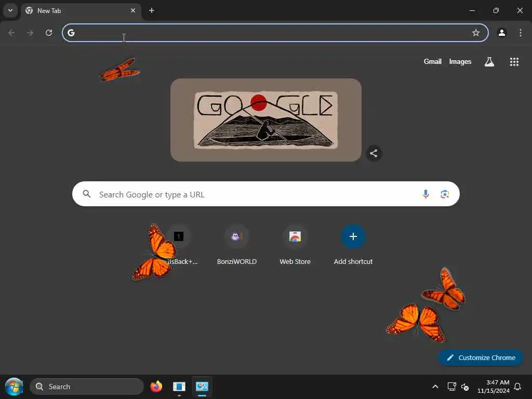Click Customize Chrome button
The width and height of the screenshot is (532, 399).
(481, 357)
